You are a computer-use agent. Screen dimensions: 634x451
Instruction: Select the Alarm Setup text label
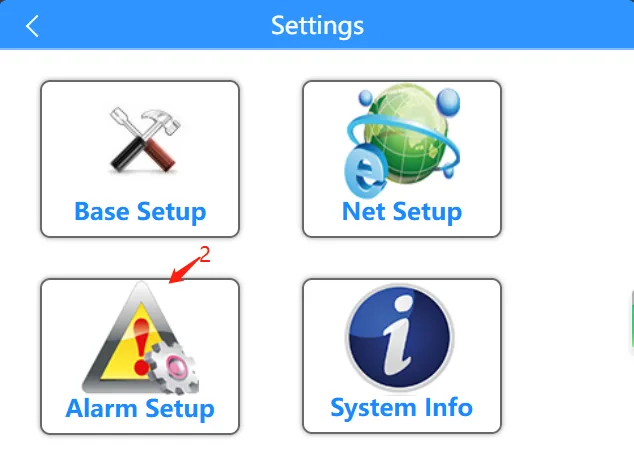(140, 409)
